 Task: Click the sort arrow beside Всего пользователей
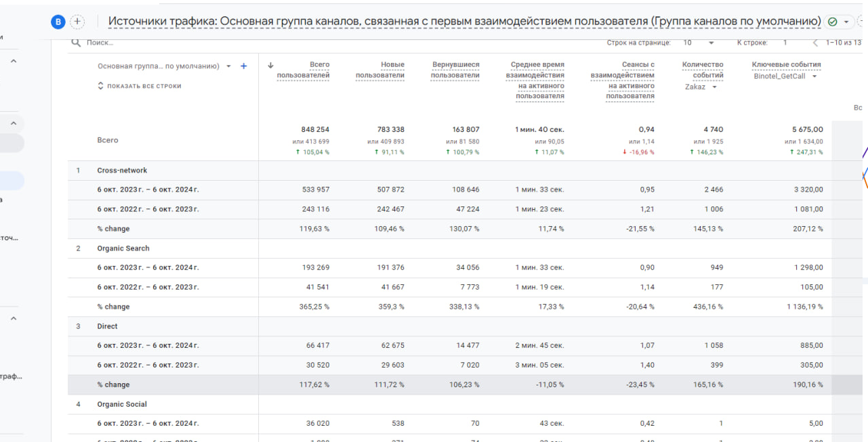coord(271,66)
